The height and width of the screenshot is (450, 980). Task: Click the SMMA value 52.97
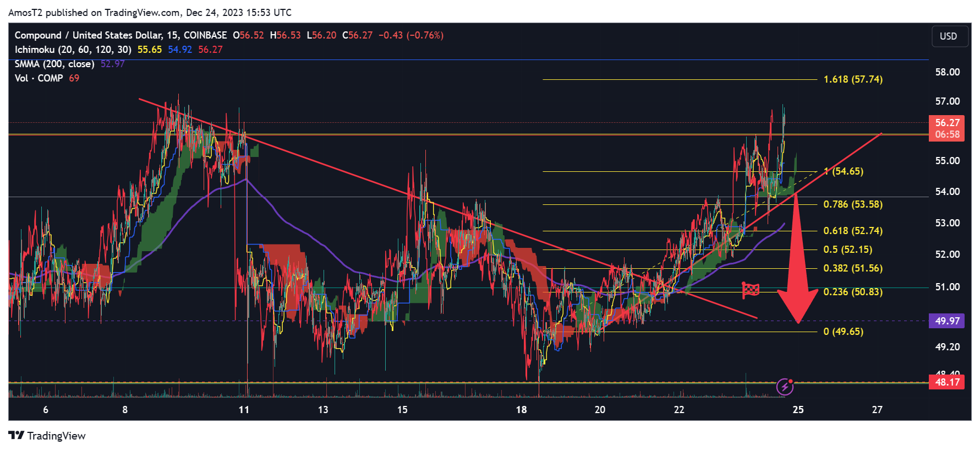tap(113, 64)
